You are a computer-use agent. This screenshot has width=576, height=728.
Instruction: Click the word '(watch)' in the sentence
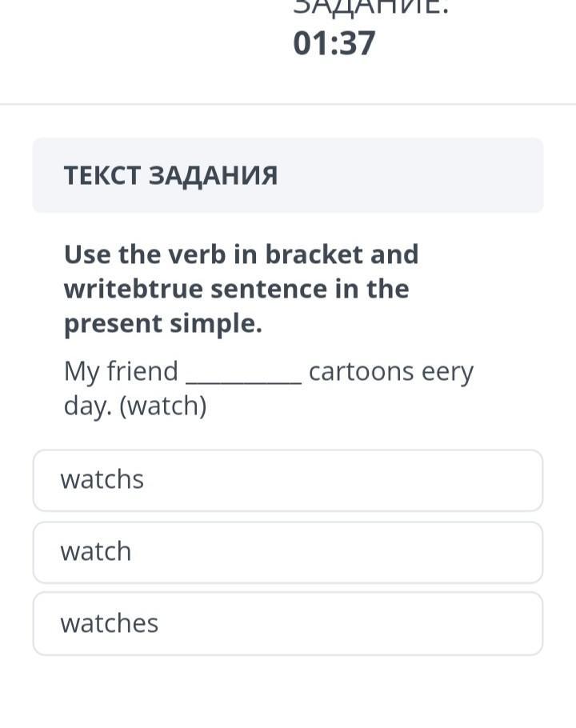point(163,406)
